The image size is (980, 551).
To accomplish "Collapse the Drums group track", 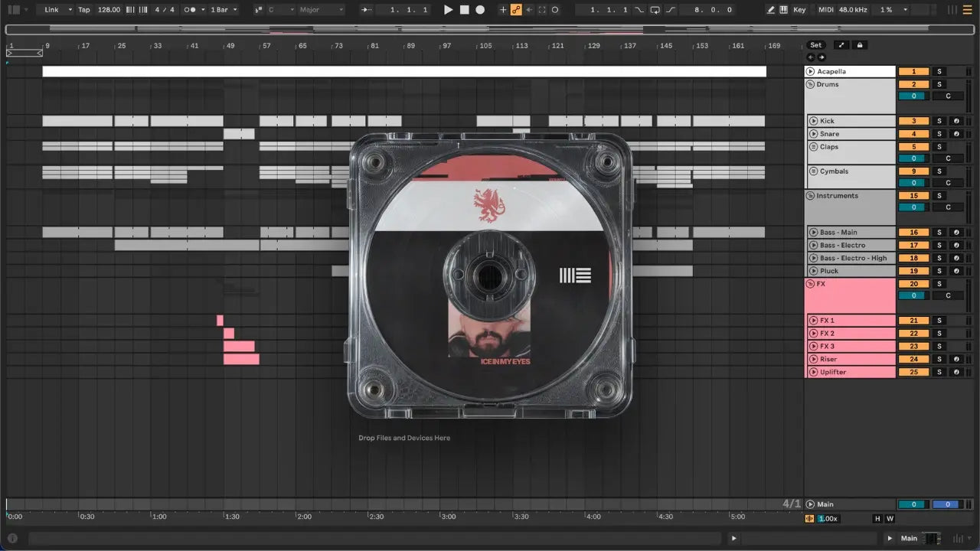I will tap(811, 84).
